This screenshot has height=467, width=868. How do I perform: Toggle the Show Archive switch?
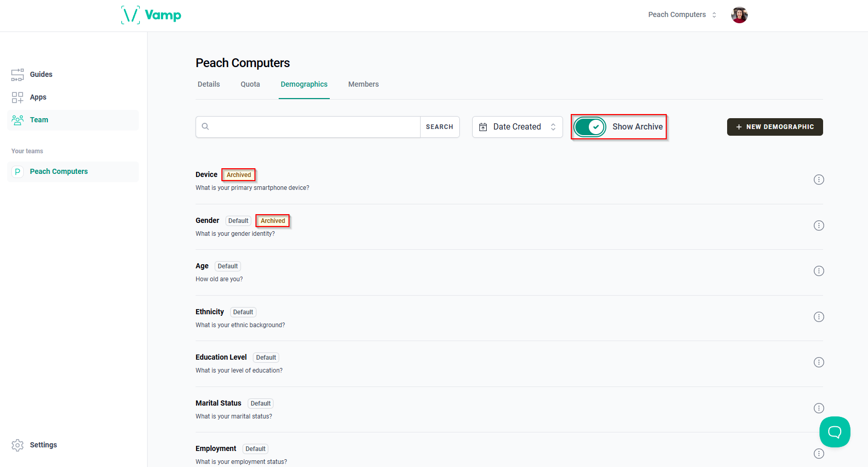(x=590, y=127)
